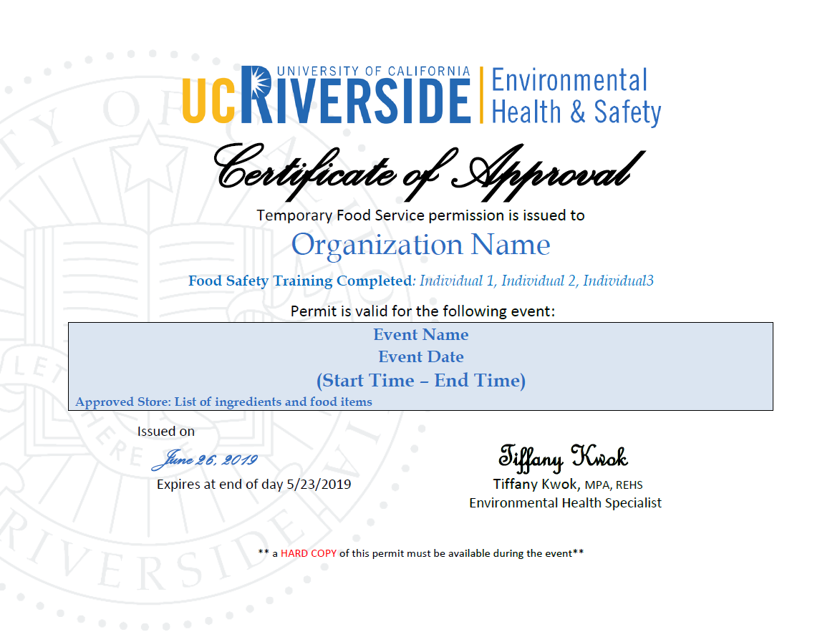The width and height of the screenshot is (840, 637).
Task: Click the Approved Store ingredients line
Action: pyautogui.click(x=223, y=402)
